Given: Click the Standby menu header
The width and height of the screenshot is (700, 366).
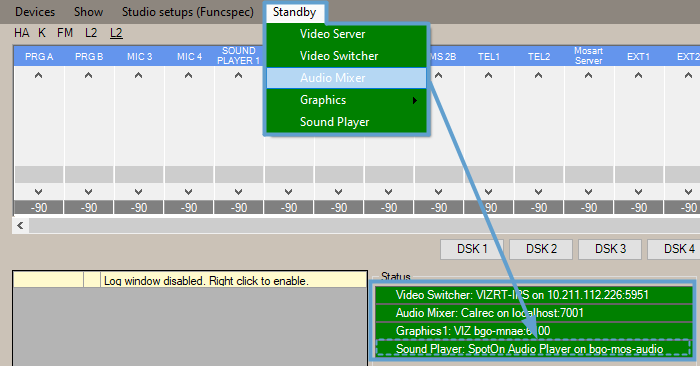Looking at the screenshot, I should pyautogui.click(x=295, y=12).
